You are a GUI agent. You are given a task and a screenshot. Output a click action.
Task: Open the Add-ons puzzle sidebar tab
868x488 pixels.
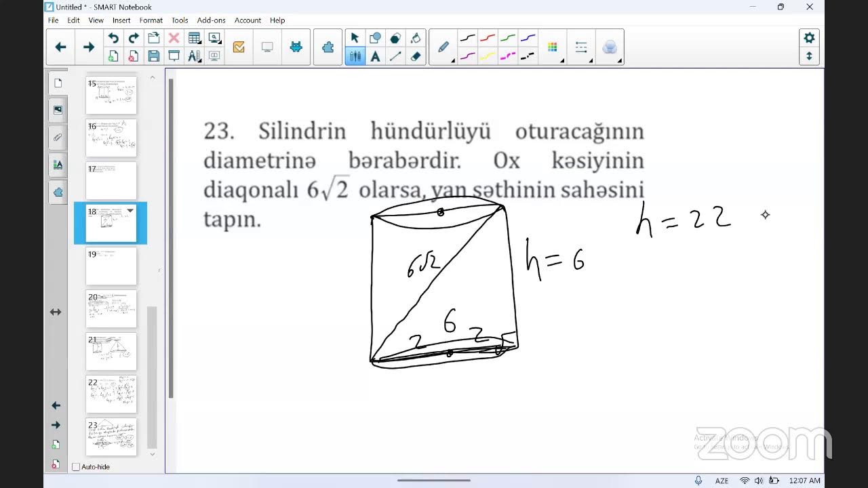click(x=58, y=192)
